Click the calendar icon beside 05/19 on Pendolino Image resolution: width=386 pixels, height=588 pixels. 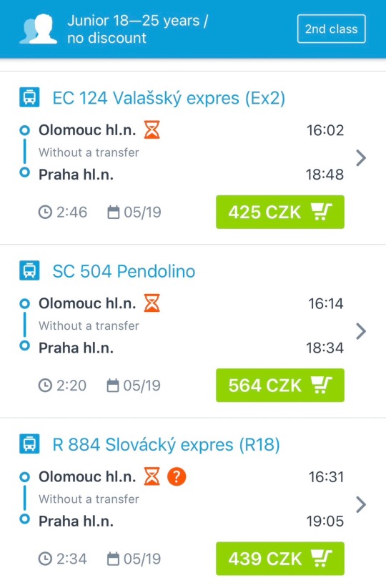click(113, 385)
